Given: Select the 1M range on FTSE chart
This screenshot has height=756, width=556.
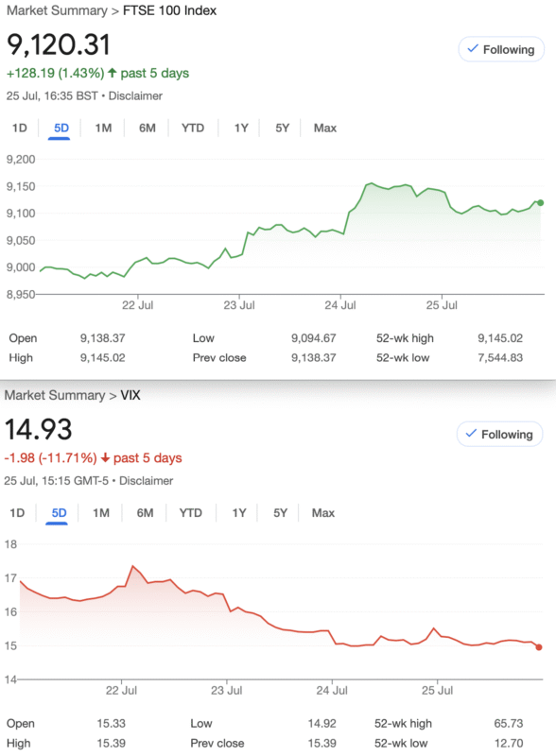Looking at the screenshot, I should coord(103,128).
